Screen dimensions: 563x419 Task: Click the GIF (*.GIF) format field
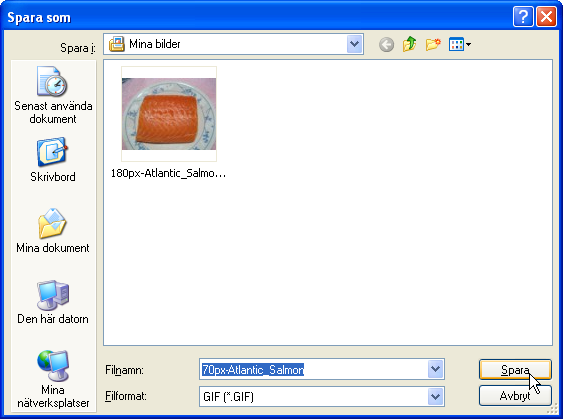tap(313, 397)
